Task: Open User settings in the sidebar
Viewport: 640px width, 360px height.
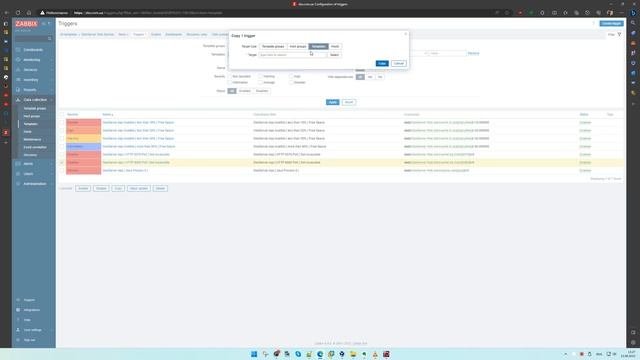Action: coord(32,330)
